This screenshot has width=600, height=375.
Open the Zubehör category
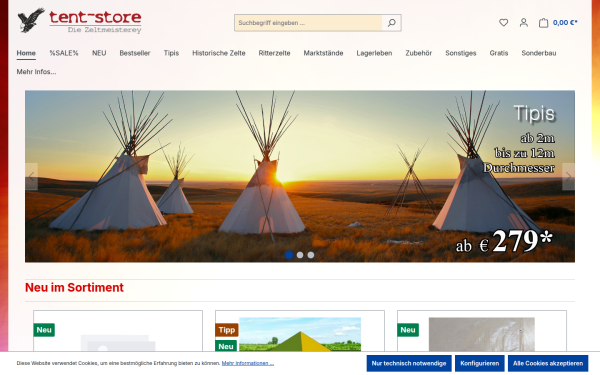419,53
